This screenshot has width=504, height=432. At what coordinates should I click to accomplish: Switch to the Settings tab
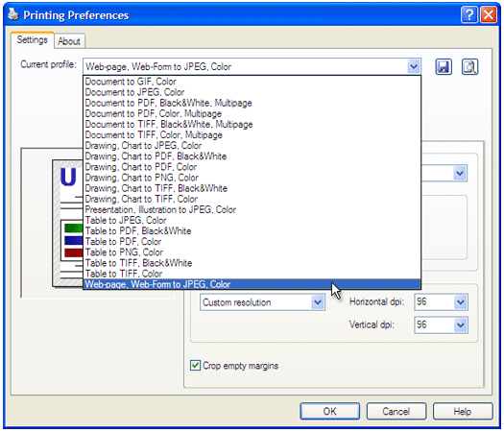[32, 40]
